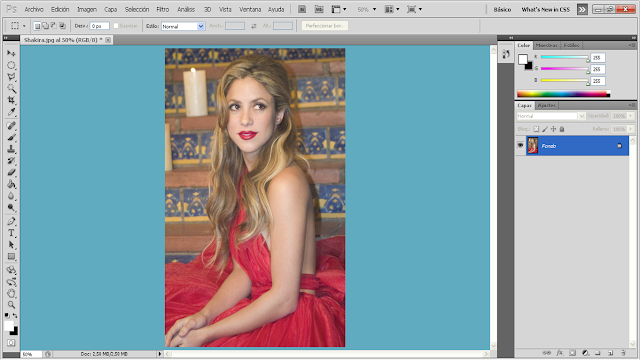Viewport: 640px width, 360px height.
Task: Open the Archivo menu
Action: pos(33,9)
